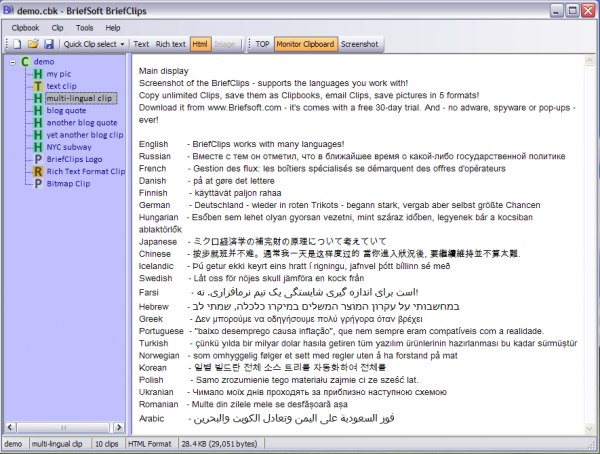Click the P icon beside BriefClips Logo
Viewport: 600px width, 454px height.
tap(38, 159)
